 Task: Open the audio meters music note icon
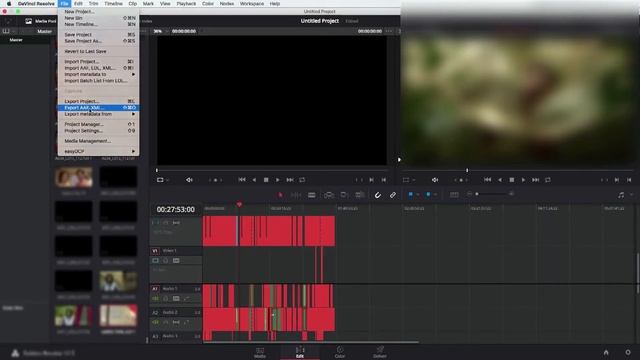621,195
